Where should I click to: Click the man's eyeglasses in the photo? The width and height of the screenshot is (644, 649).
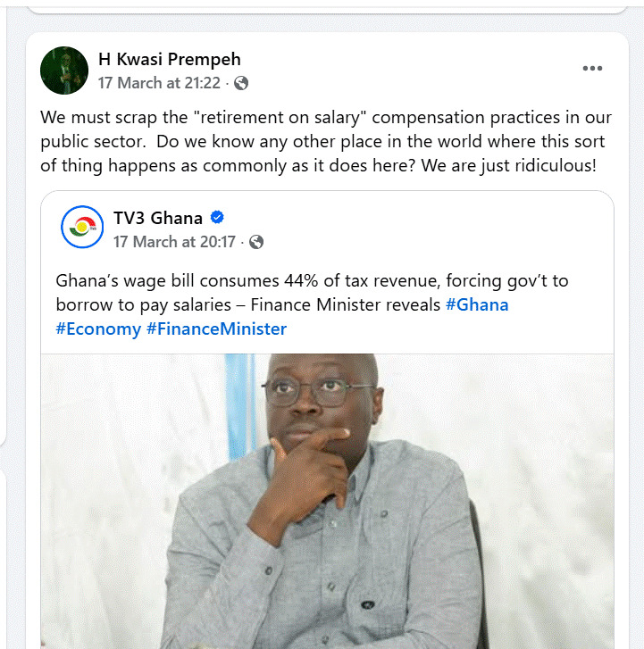pos(318,390)
